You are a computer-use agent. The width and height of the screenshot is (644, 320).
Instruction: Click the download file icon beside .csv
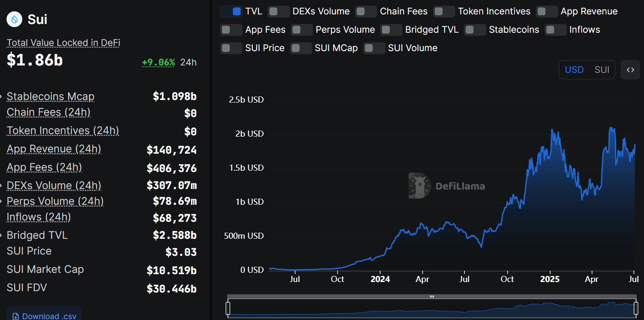click(15, 317)
